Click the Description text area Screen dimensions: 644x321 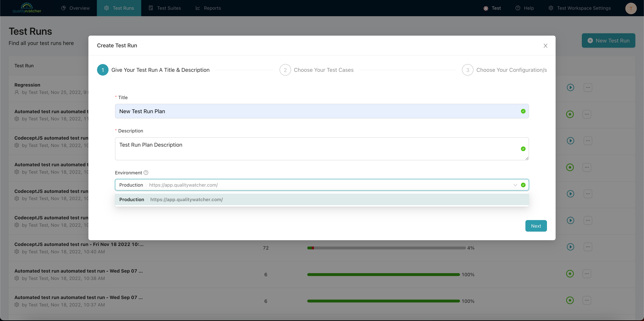point(322,149)
